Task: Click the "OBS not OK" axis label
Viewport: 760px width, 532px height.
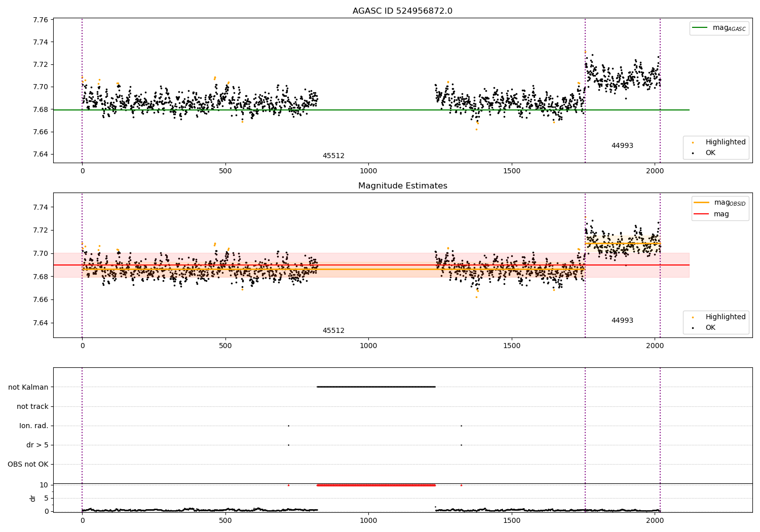Action: click(28, 465)
